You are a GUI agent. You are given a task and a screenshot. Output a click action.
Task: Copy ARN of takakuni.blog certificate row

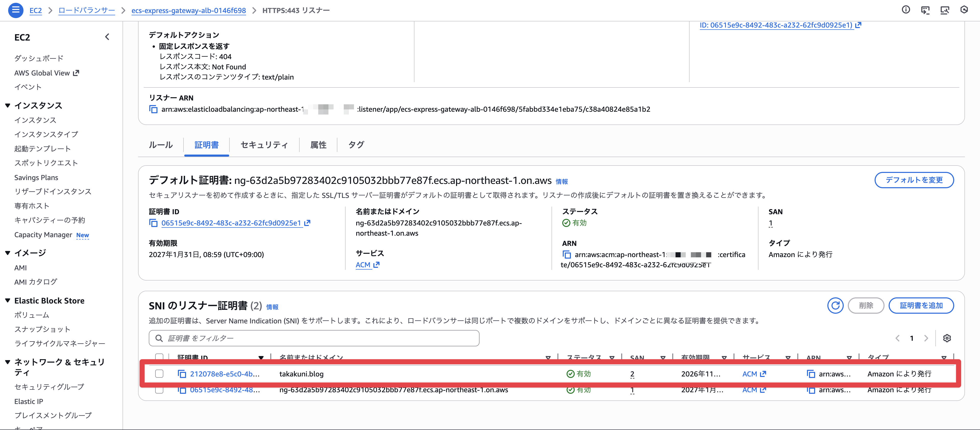point(811,374)
